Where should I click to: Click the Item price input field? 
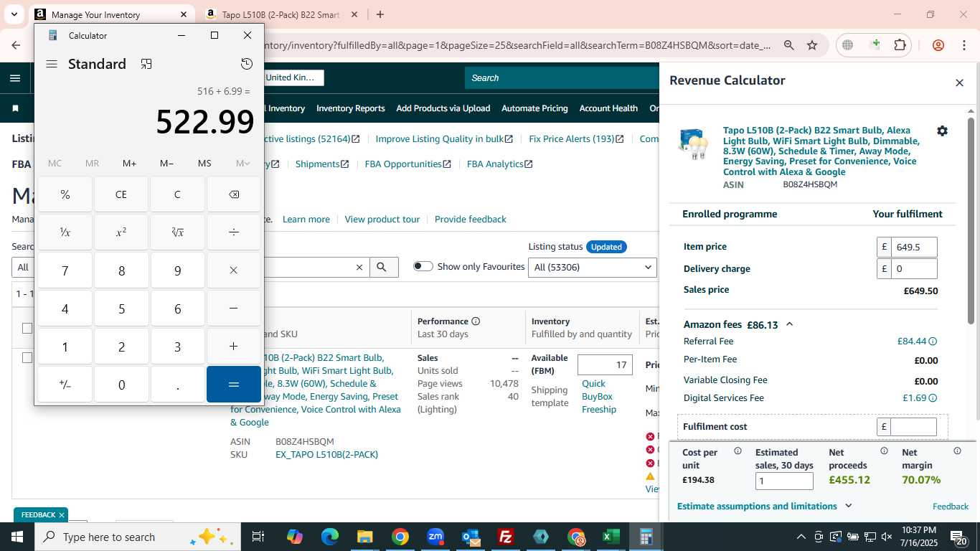coord(914,247)
